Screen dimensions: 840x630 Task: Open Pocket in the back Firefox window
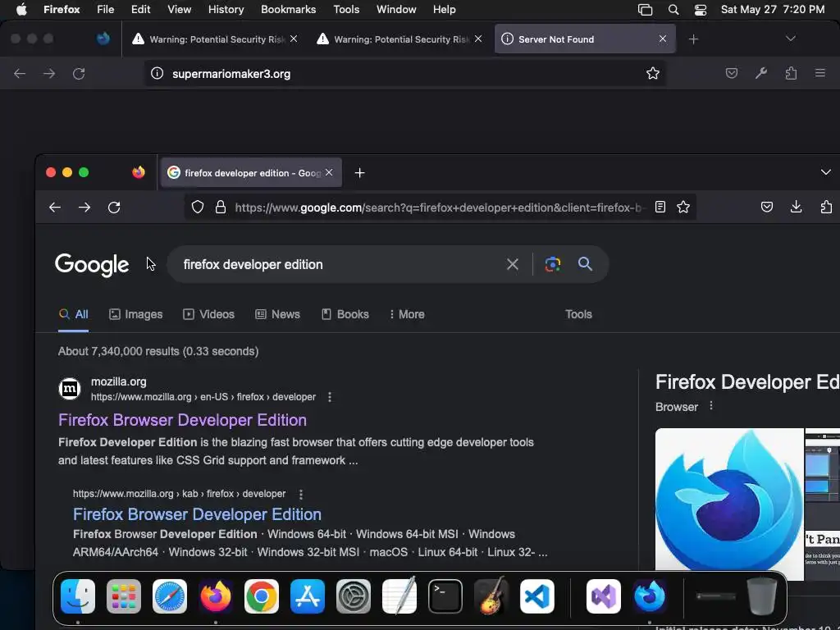click(x=732, y=73)
